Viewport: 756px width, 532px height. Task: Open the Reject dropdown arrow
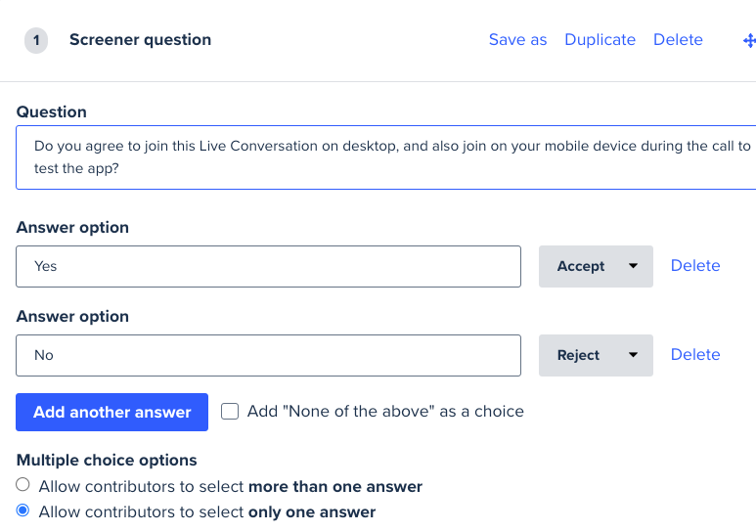pyautogui.click(x=633, y=355)
